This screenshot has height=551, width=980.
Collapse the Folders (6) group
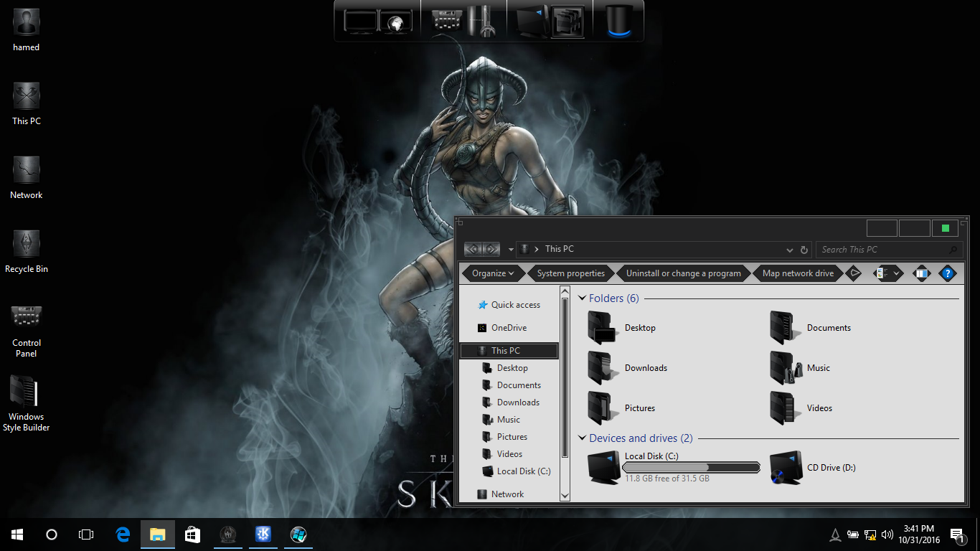pos(582,298)
